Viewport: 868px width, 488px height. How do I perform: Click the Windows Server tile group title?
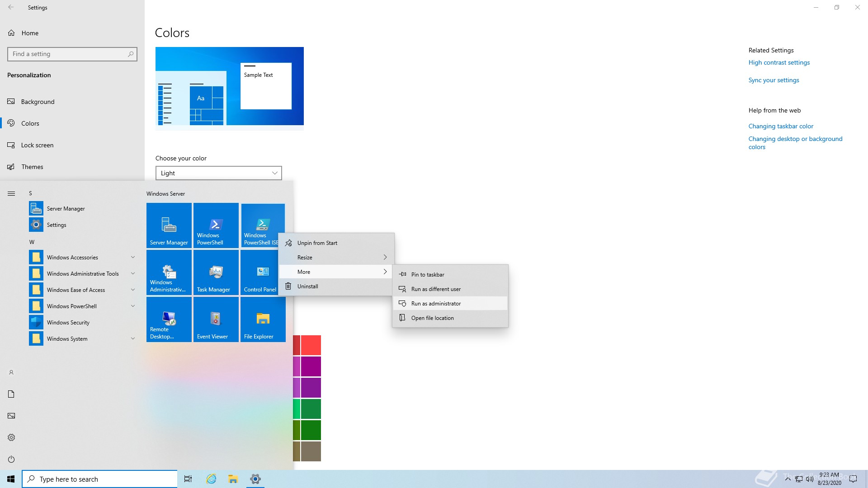point(165,193)
